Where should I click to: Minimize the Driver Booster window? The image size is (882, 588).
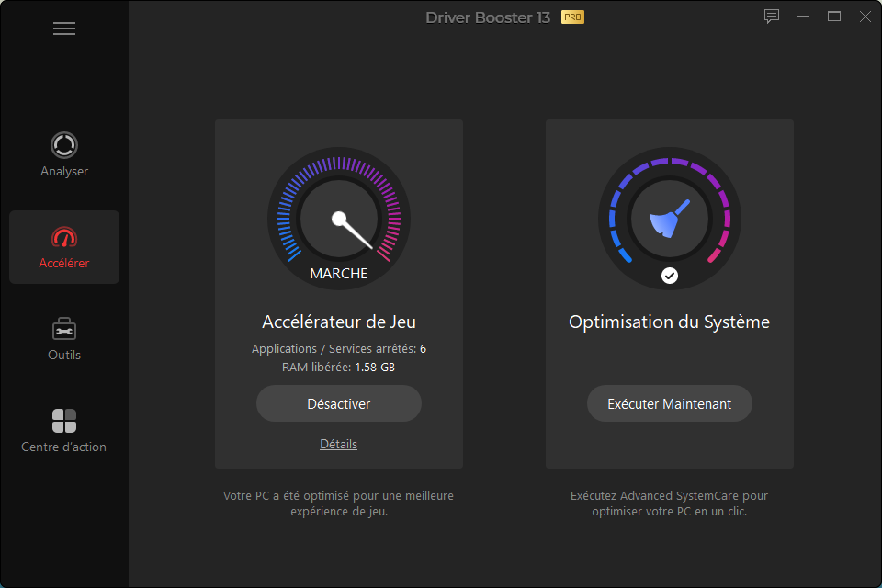click(803, 17)
